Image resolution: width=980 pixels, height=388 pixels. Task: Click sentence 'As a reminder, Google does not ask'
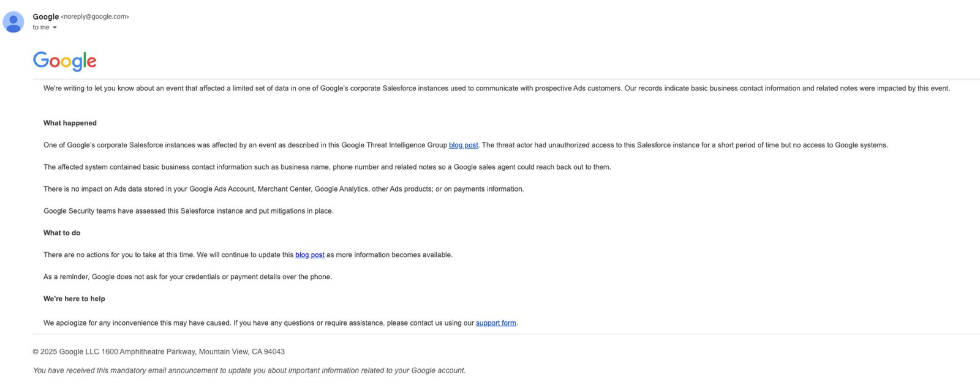[x=187, y=277]
